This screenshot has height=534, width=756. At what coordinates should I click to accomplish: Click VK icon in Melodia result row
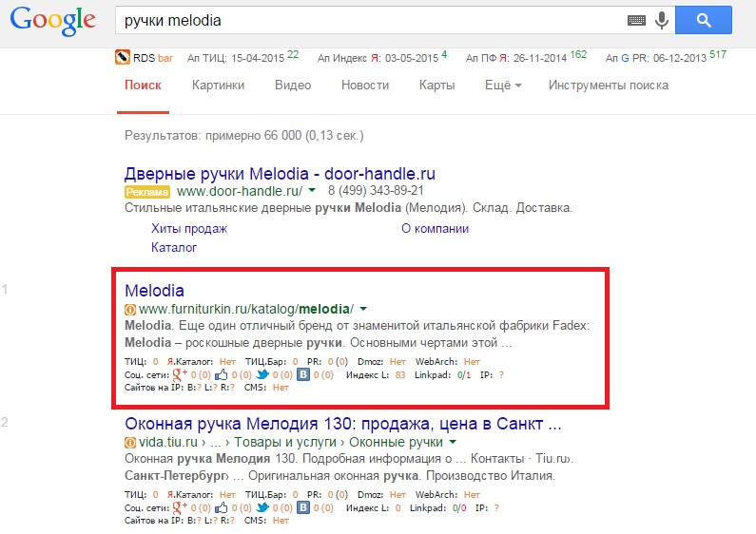pyautogui.click(x=302, y=374)
